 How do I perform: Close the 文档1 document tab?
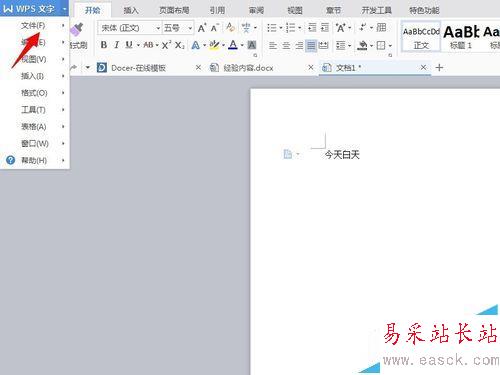click(423, 68)
